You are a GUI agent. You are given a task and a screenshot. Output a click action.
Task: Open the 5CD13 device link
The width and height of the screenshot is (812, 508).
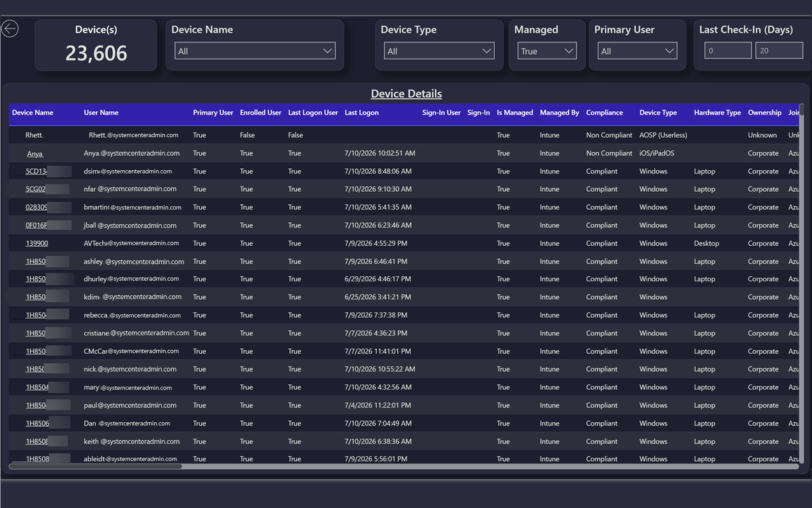pyautogui.click(x=37, y=171)
